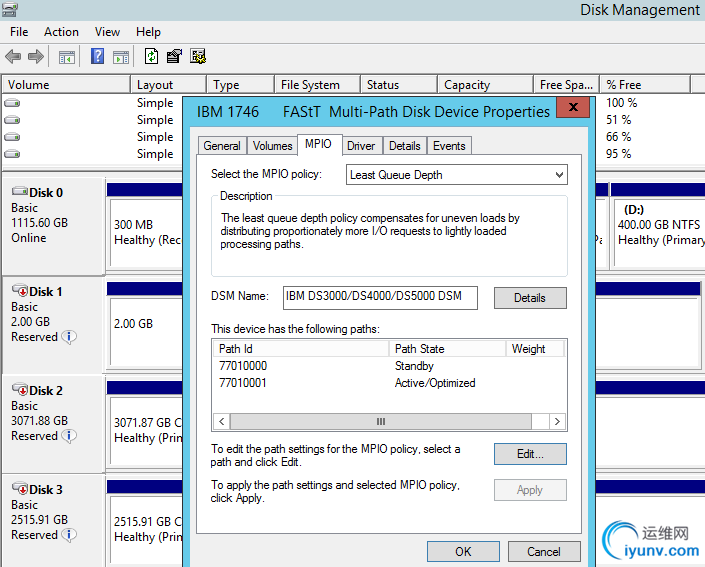
Task: Sort by the % Free column header
Action: [645, 85]
